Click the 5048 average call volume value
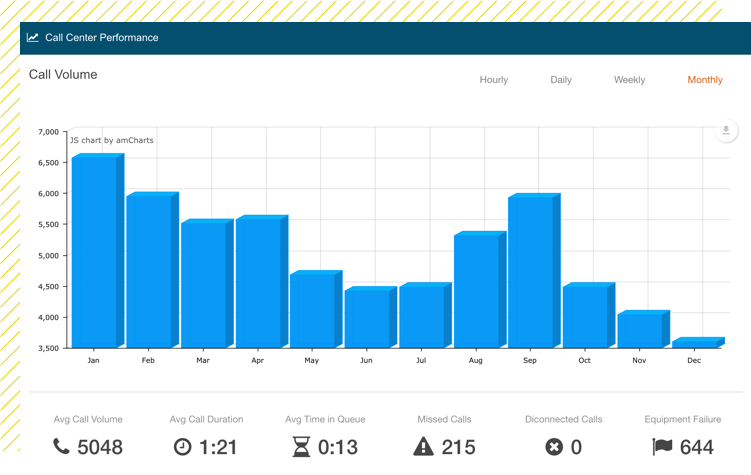 (x=100, y=447)
